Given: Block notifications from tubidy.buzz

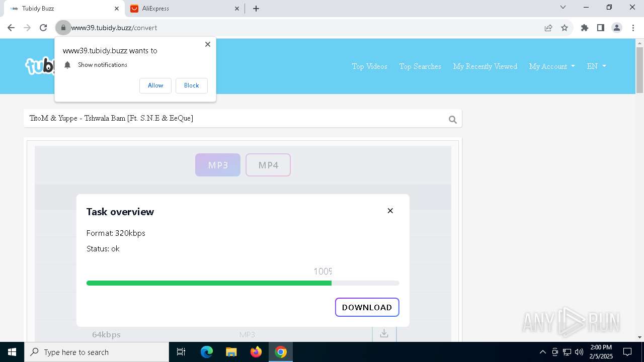Looking at the screenshot, I should 192,85.
